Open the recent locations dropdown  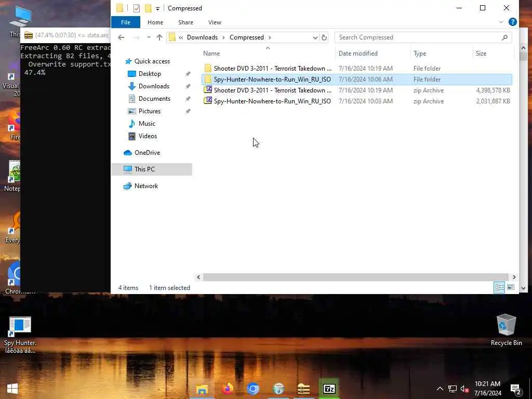149,37
